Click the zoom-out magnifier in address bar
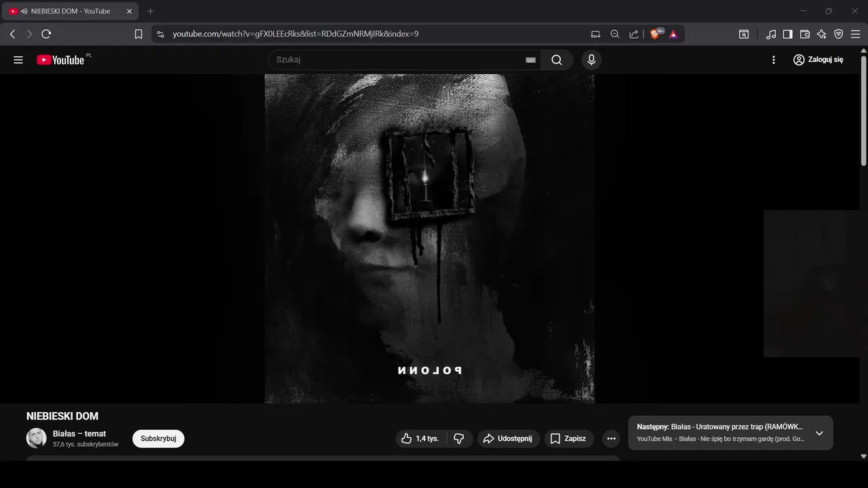This screenshot has height=488, width=868. coord(615,34)
